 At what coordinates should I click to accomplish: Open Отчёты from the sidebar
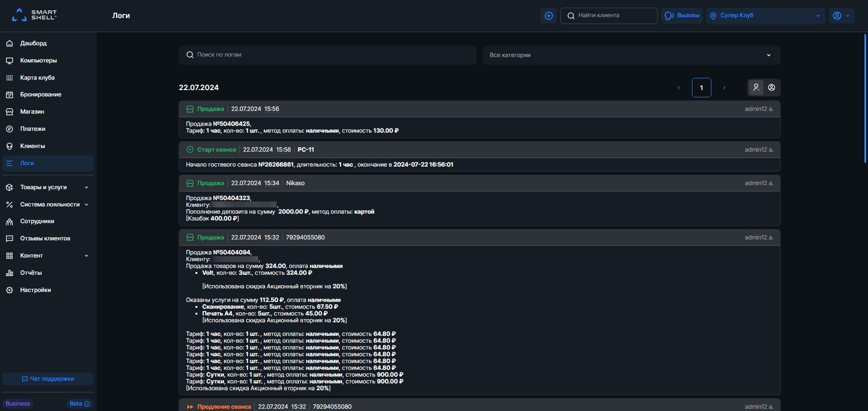click(x=30, y=272)
